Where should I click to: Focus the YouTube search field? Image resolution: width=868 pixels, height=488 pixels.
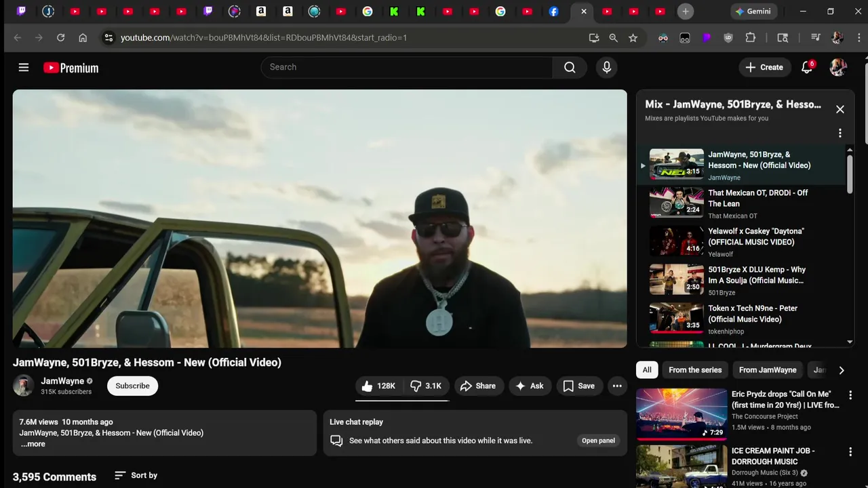(407, 67)
